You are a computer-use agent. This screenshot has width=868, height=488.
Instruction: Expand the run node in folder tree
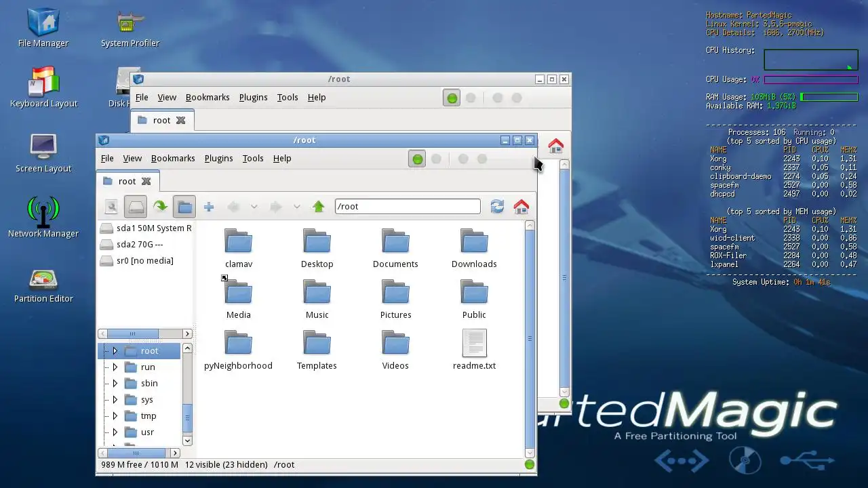coord(115,367)
